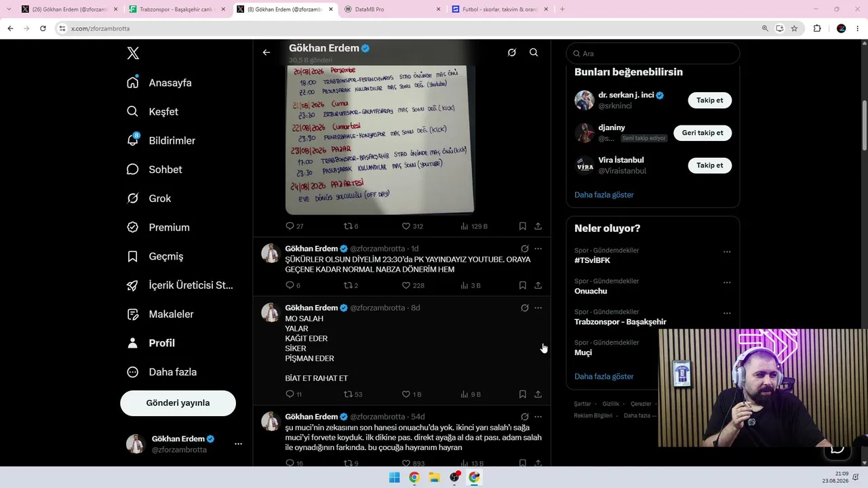Switch to the DataMB Pro tab
This screenshot has height=488, width=868.
coord(392,9)
